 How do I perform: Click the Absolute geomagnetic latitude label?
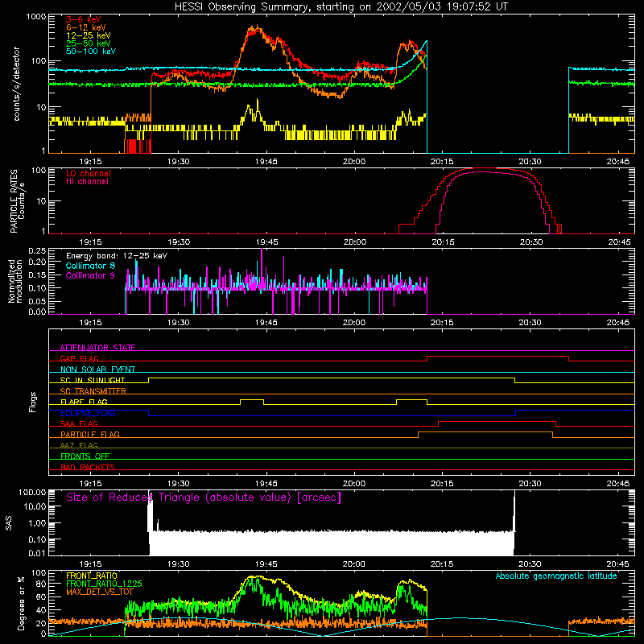[556, 576]
